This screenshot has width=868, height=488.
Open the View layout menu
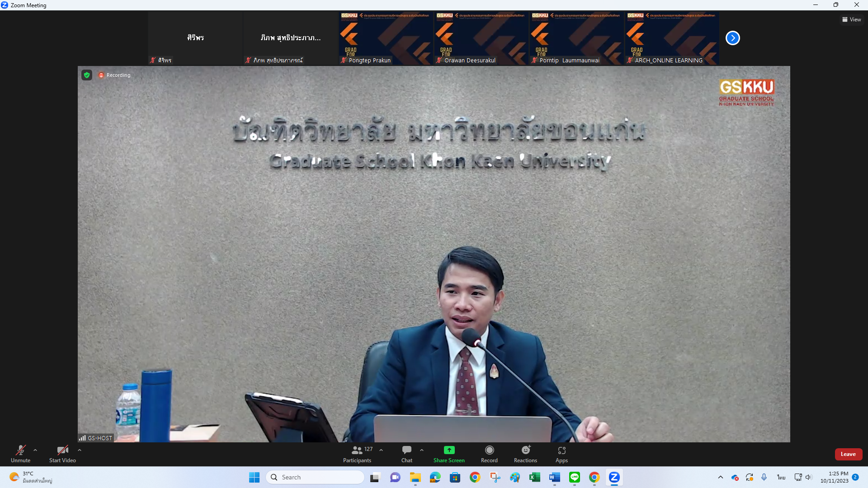click(x=851, y=19)
